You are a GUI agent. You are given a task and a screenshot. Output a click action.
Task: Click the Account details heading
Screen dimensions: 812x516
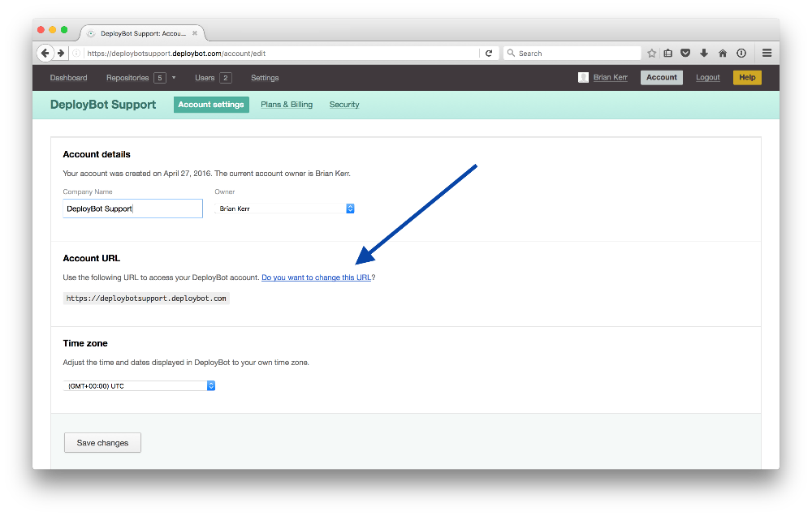pyautogui.click(x=97, y=154)
